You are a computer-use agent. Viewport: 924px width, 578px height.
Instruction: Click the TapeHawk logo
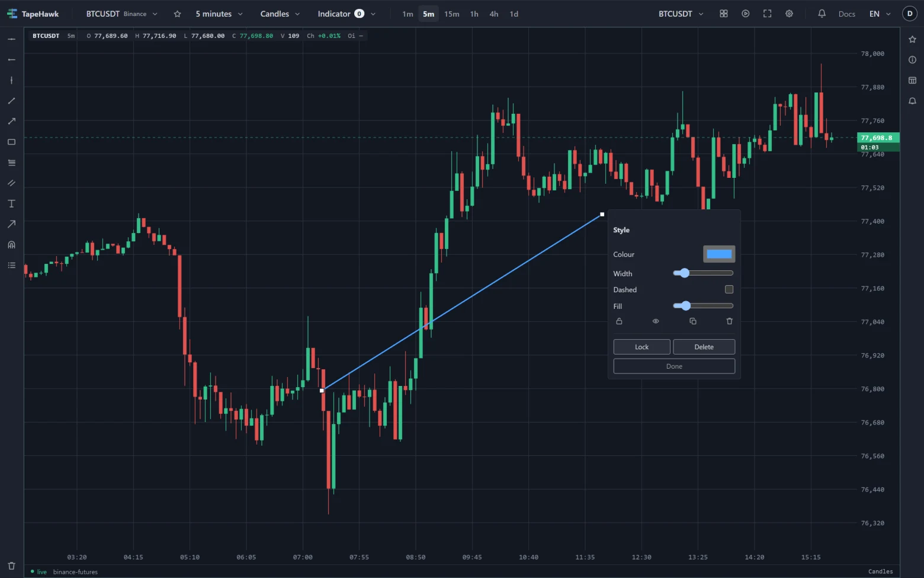pyautogui.click(x=33, y=14)
